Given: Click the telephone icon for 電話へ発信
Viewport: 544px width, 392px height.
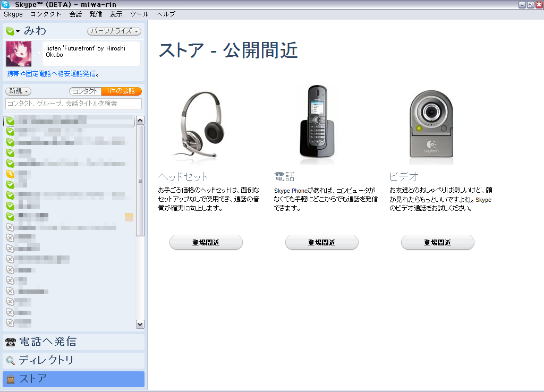Looking at the screenshot, I should tap(10, 342).
